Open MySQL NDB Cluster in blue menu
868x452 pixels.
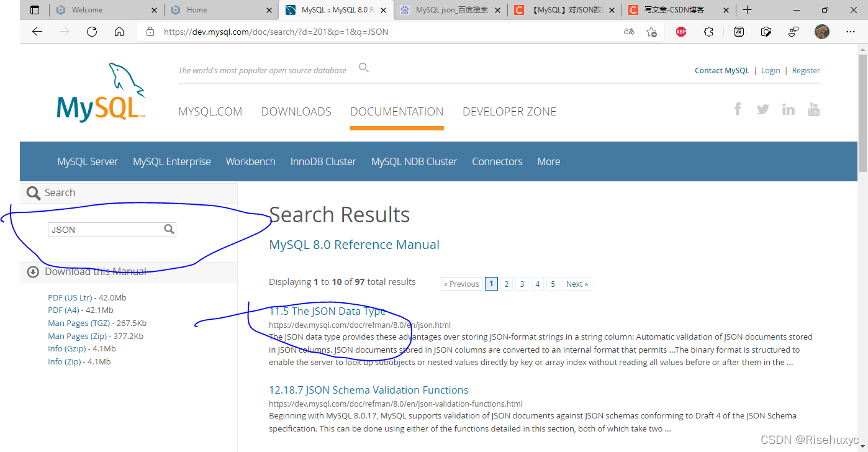pos(414,161)
